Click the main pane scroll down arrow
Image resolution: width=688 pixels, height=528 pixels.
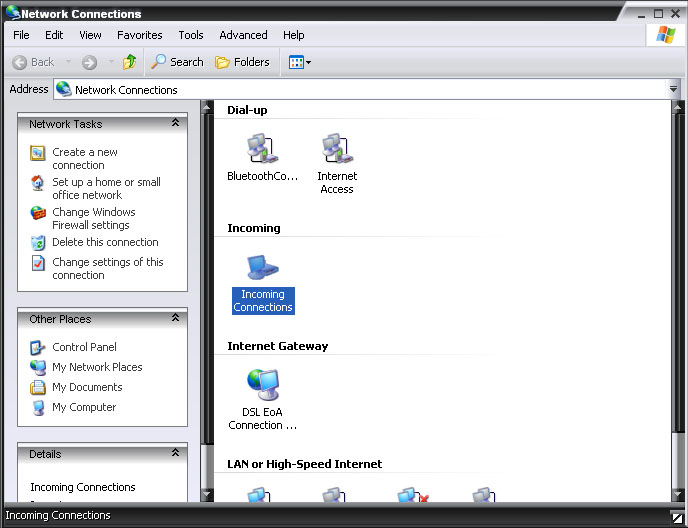[678, 495]
